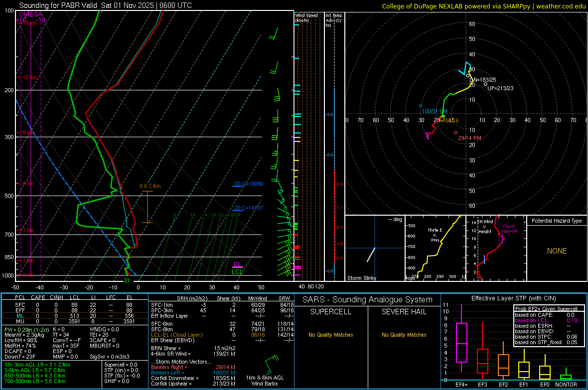Click the OMEGA label
Image resolution: width=588 pixels, height=390 pixels.
[x=30, y=14]
